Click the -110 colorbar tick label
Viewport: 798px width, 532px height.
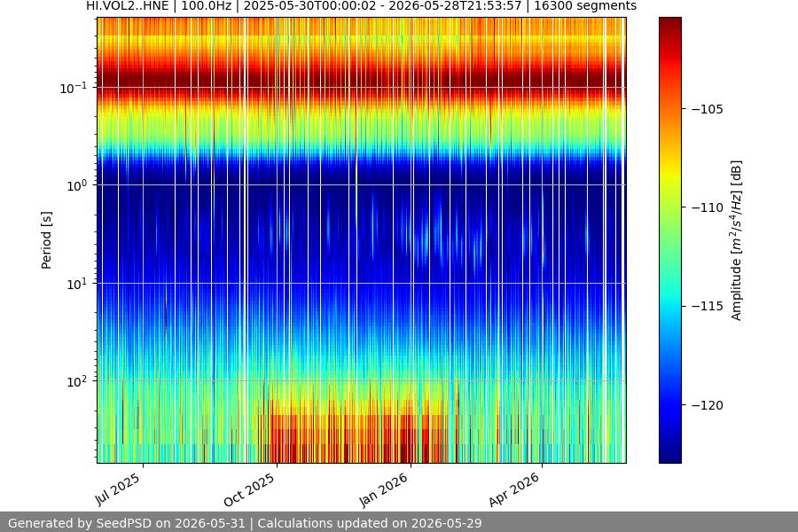coord(708,207)
